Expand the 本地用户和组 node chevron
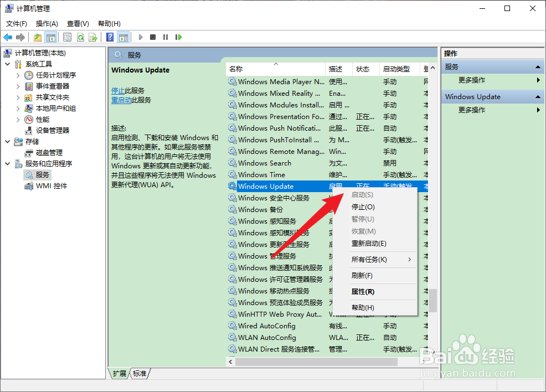The height and width of the screenshot is (392, 546). [x=18, y=109]
